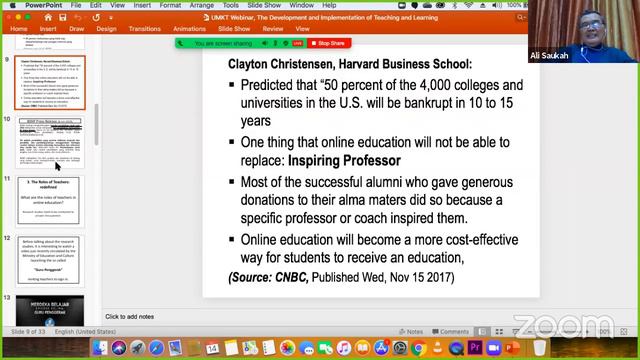Open the Animations ribbon tab
Image resolution: width=640 pixels, height=360 pixels.
(x=189, y=29)
